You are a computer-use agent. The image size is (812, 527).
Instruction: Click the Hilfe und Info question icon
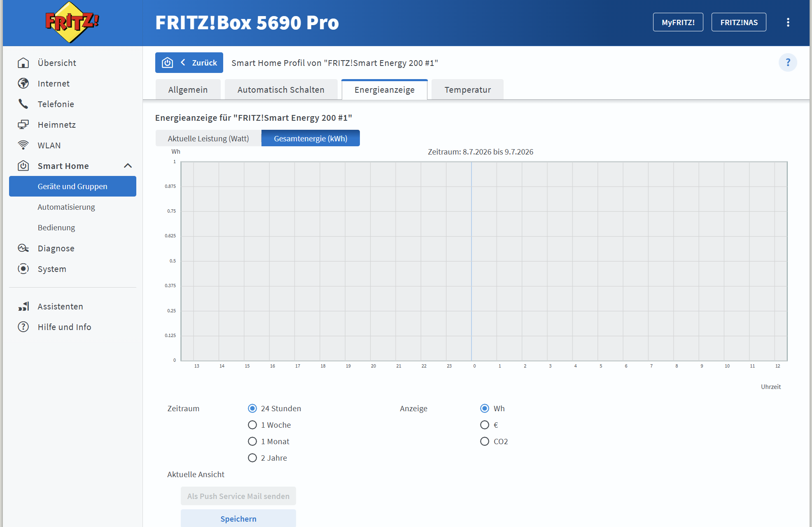tap(23, 327)
